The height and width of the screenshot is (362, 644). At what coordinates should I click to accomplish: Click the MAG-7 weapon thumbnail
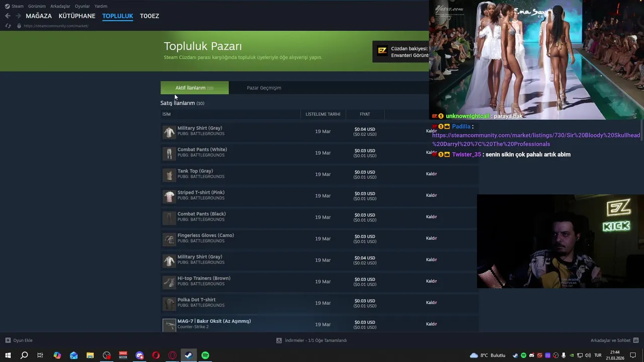(x=169, y=325)
